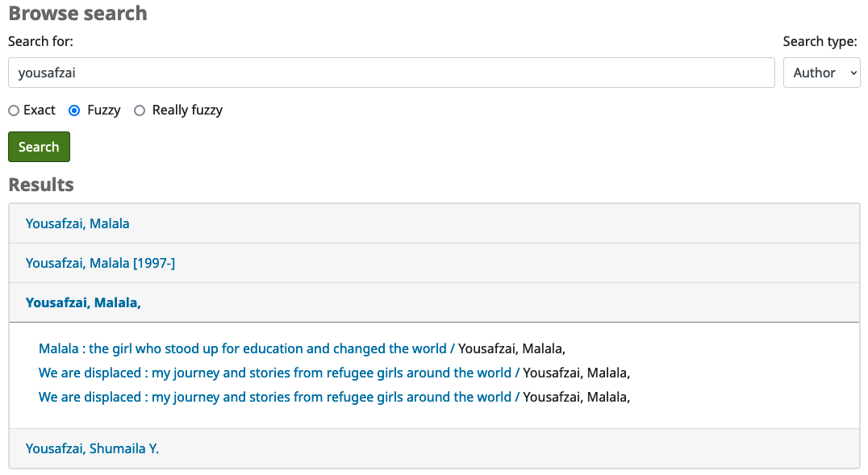Expand the Yousafzai, Malala [1997-] entry to show works
The width and height of the screenshot is (868, 475).
(x=100, y=263)
